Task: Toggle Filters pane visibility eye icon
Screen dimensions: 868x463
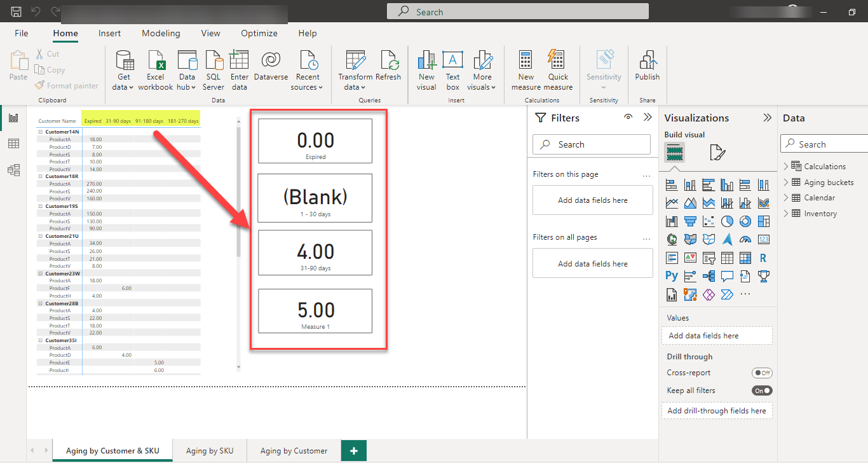Action: point(628,117)
